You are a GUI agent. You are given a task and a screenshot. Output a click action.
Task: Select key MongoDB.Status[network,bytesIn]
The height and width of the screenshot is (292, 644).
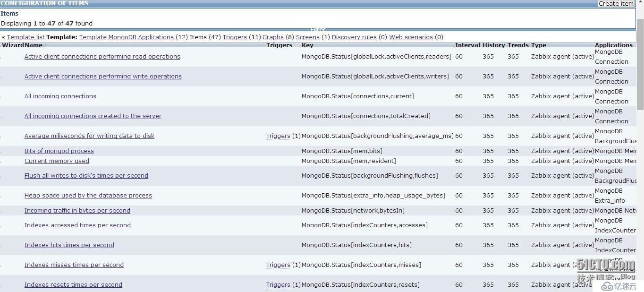coord(353,210)
